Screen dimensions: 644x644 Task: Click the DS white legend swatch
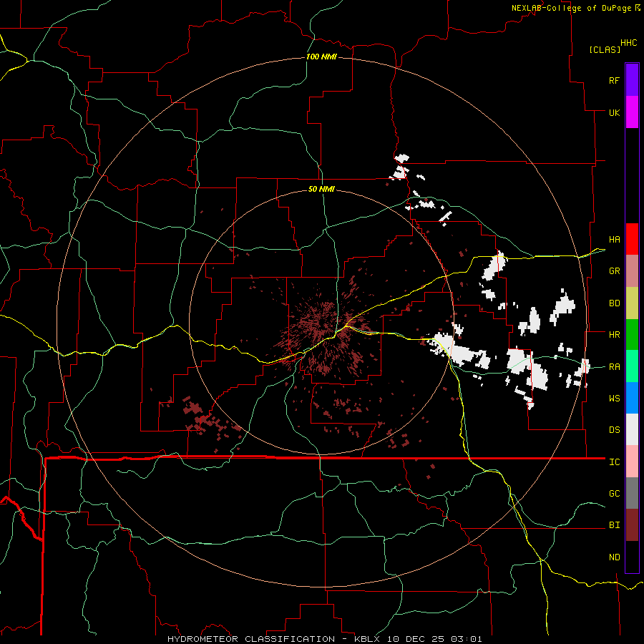(632, 429)
